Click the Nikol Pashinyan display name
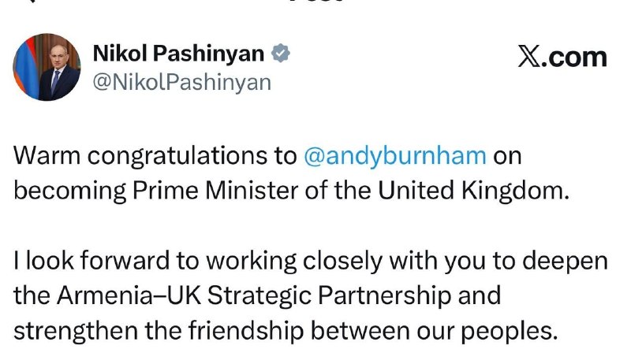 pos(178,53)
